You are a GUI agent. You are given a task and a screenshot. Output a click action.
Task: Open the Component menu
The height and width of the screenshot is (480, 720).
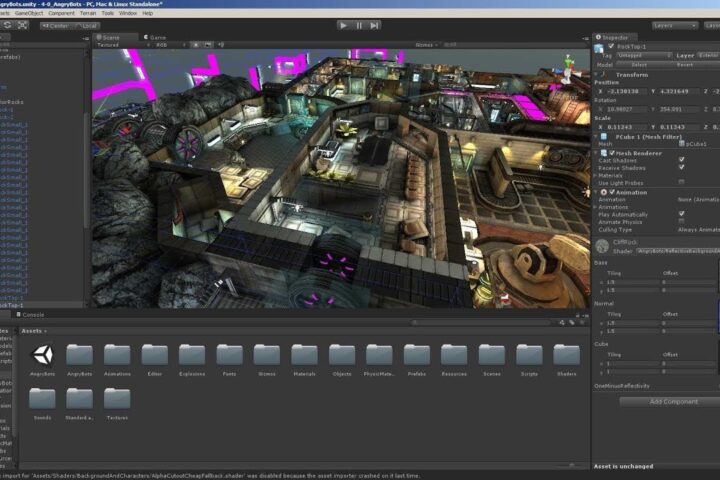point(61,13)
